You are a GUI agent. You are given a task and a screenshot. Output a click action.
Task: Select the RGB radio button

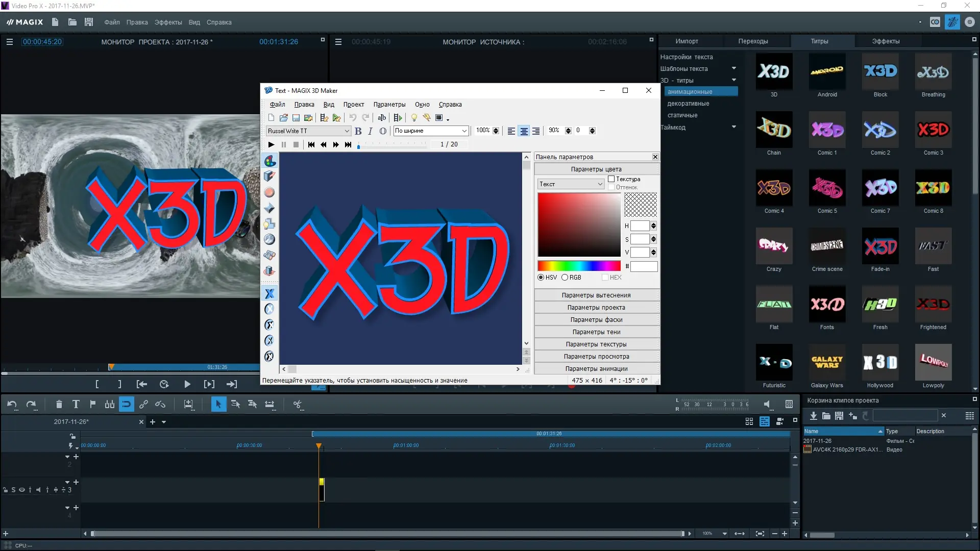(x=565, y=278)
